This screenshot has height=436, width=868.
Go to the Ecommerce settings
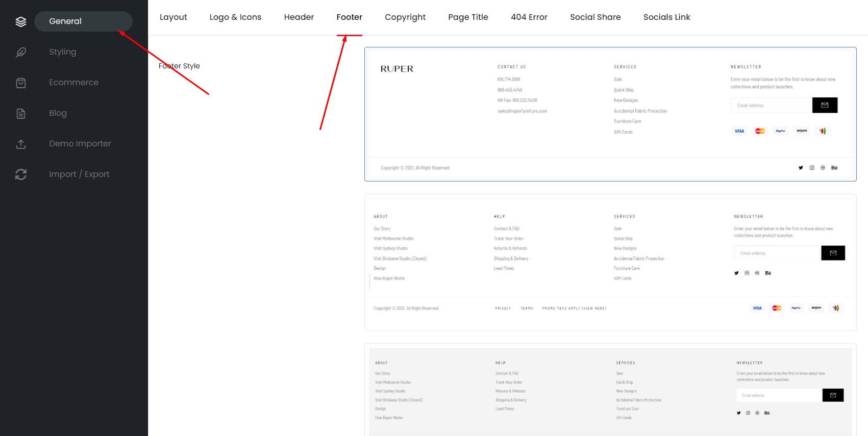coord(74,83)
